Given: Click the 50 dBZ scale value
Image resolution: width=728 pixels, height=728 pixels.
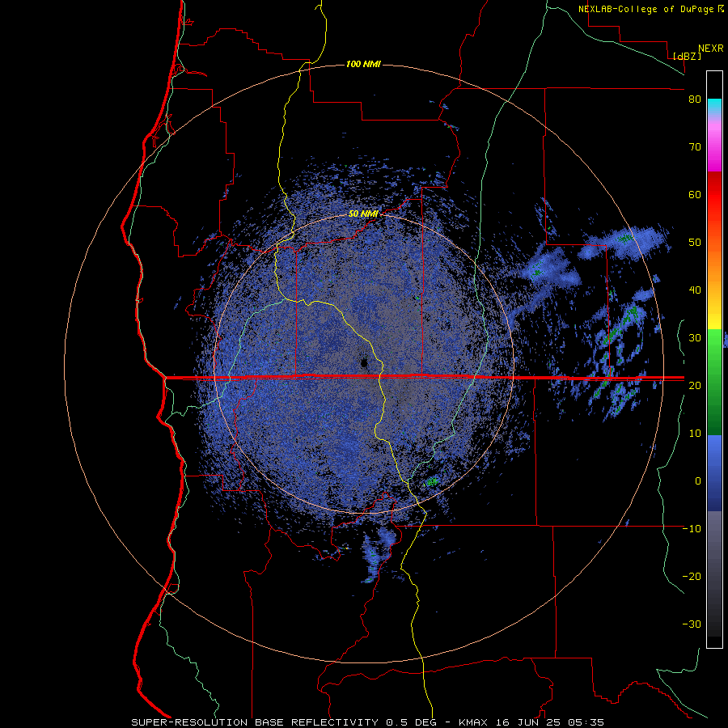Looking at the screenshot, I should click(x=695, y=243).
